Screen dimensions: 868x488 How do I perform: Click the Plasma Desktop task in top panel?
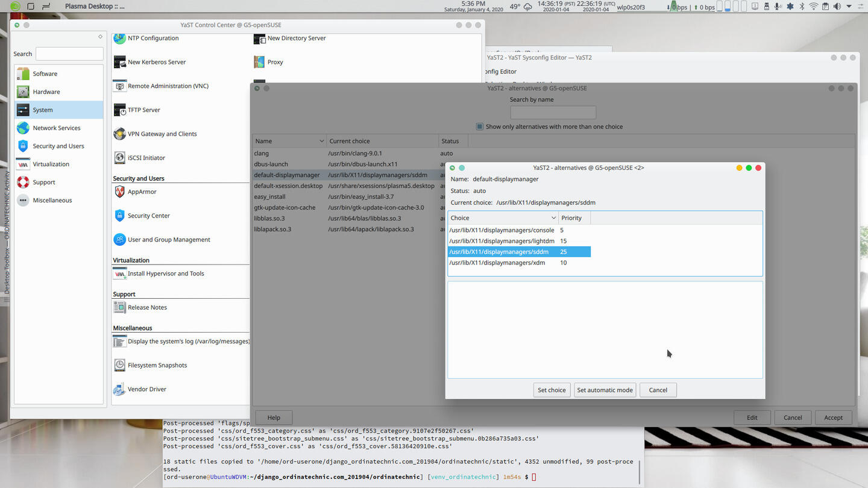(x=95, y=7)
